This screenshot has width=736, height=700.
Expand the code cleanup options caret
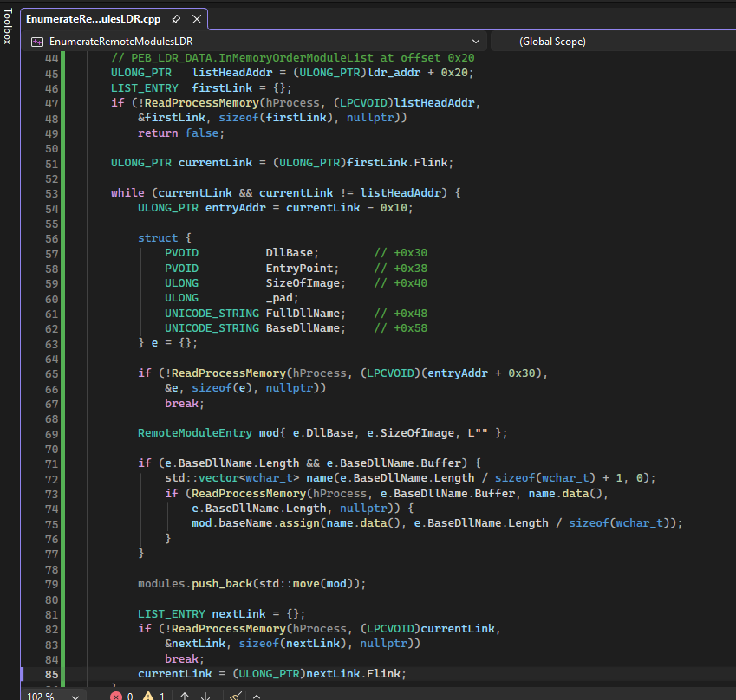[257, 697]
